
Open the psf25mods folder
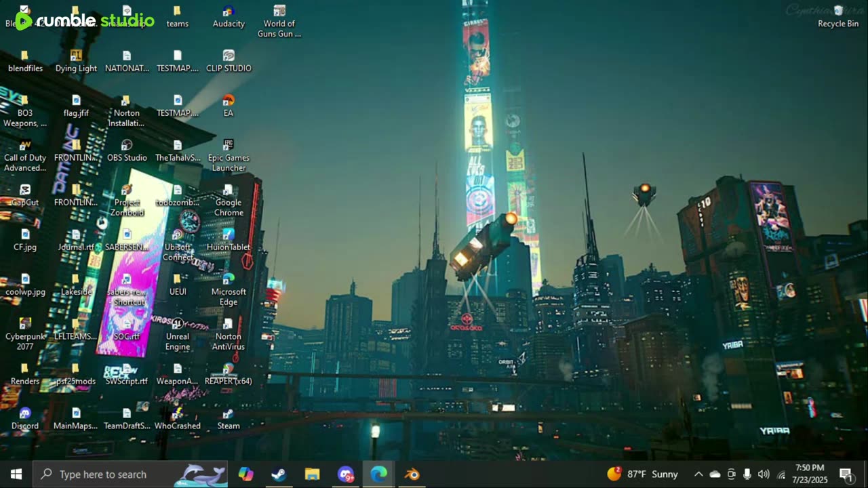(76, 374)
